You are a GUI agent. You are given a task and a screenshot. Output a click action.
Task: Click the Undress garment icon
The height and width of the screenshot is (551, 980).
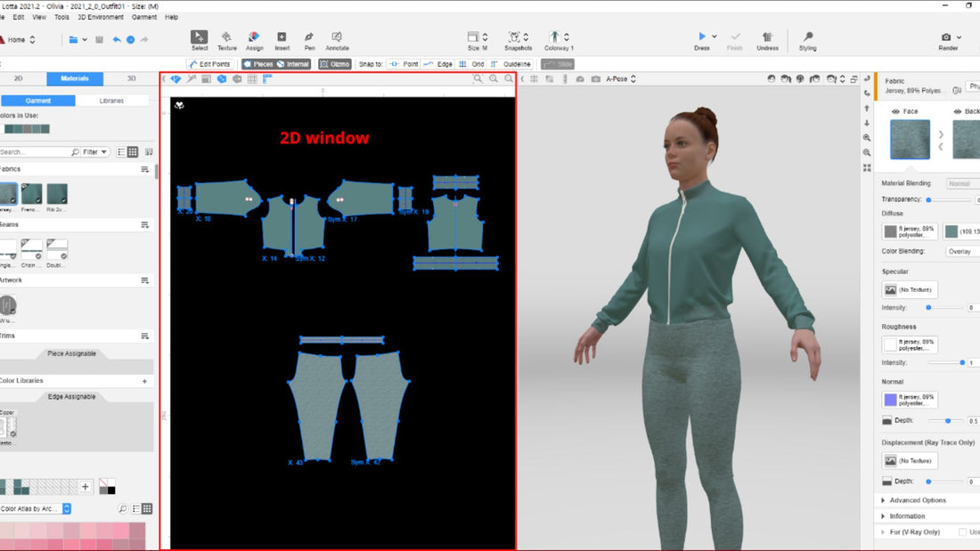(767, 37)
